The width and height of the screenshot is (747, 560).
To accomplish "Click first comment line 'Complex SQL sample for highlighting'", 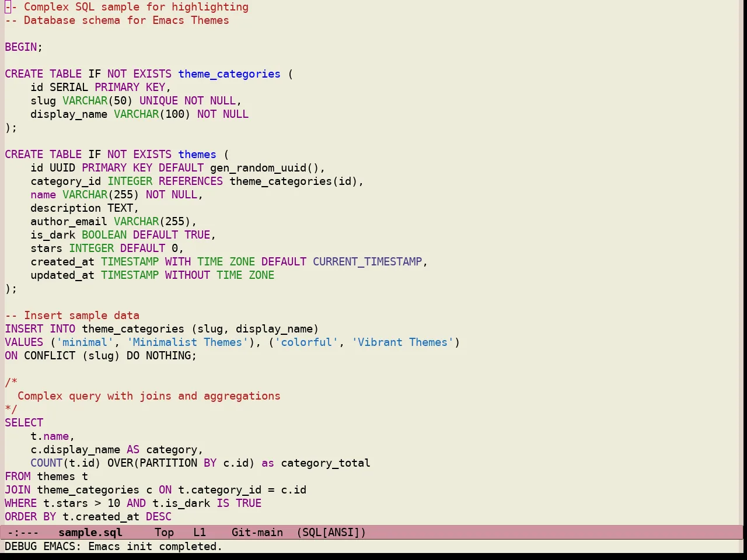I will (x=136, y=6).
